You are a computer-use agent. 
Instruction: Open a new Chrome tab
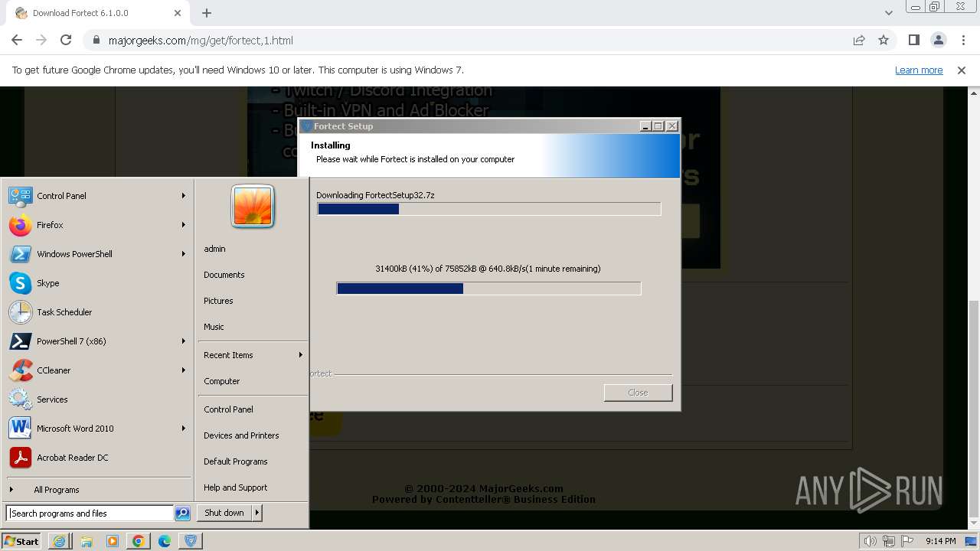pos(207,13)
